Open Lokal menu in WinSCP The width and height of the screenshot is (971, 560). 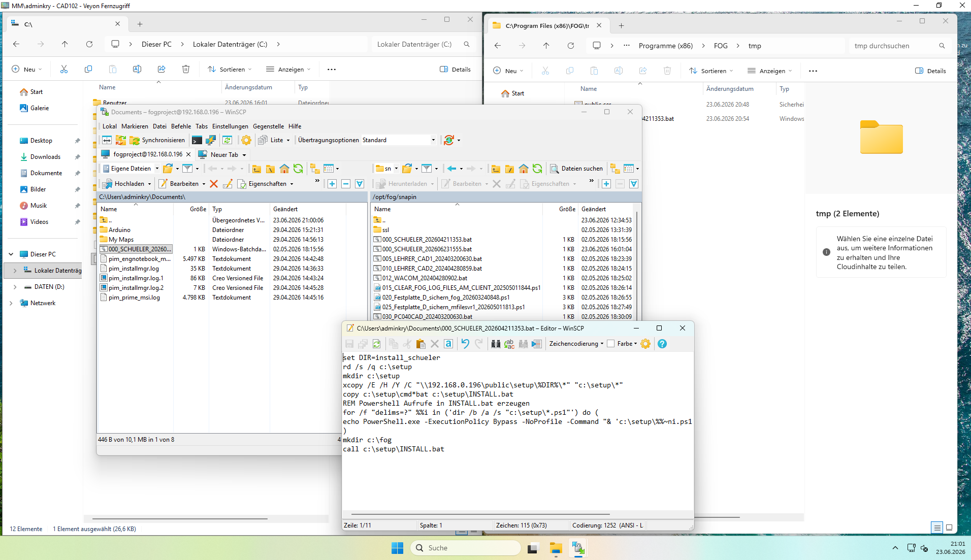pos(109,126)
